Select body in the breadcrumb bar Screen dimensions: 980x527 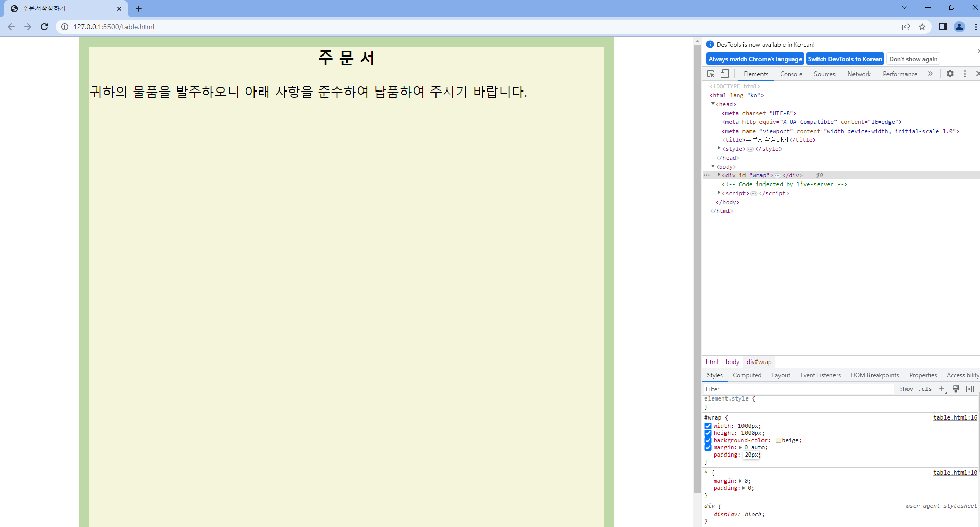732,362
